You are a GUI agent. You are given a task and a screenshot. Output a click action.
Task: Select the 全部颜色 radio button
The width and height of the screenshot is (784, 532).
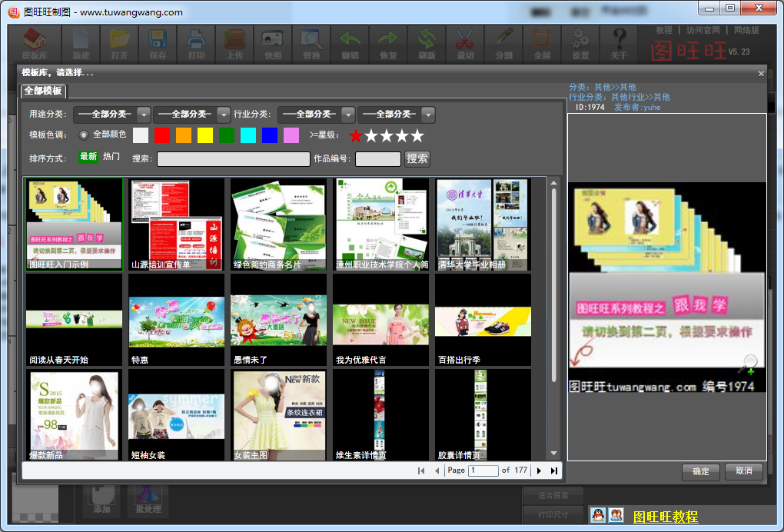coord(84,135)
